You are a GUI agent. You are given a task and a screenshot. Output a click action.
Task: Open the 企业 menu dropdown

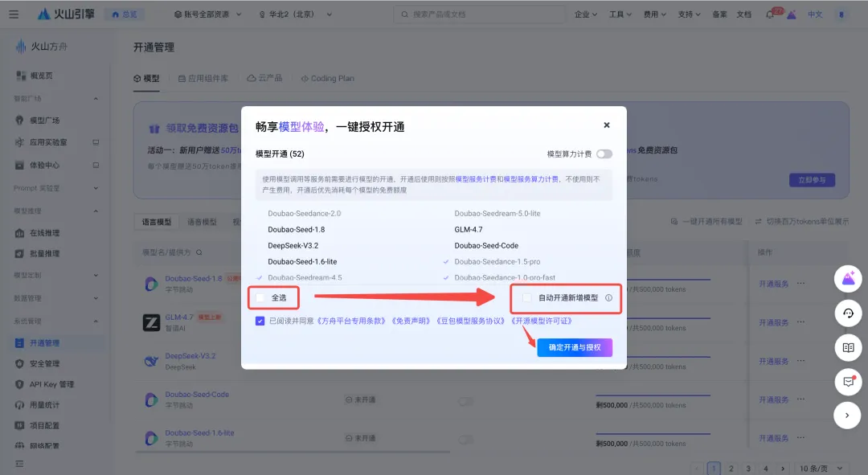click(x=586, y=14)
